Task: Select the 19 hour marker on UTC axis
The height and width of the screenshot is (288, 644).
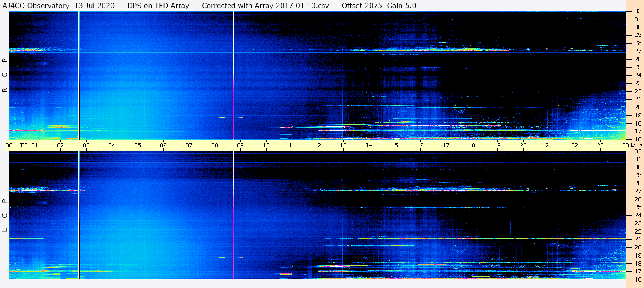Action: tap(497, 145)
